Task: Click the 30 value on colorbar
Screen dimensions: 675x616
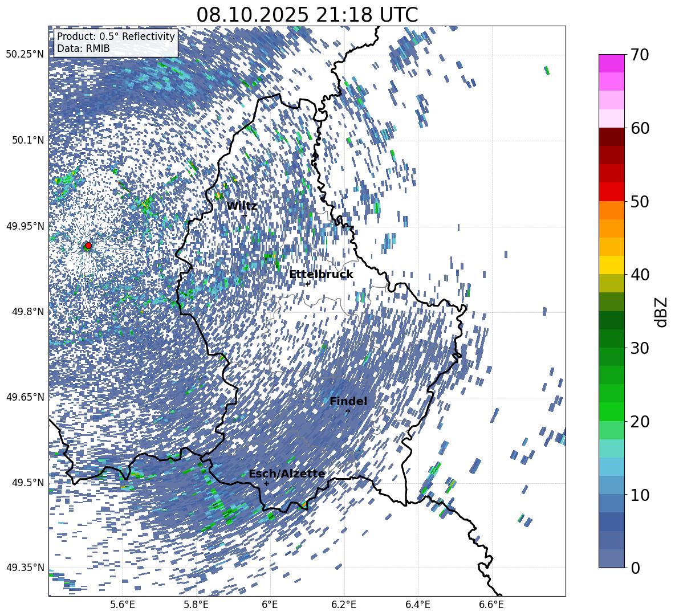Action: click(x=640, y=348)
